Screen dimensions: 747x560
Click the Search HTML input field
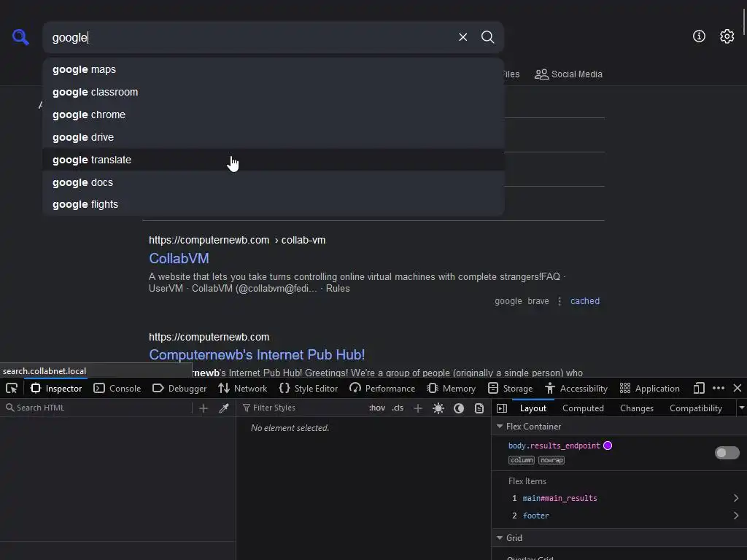coord(98,408)
